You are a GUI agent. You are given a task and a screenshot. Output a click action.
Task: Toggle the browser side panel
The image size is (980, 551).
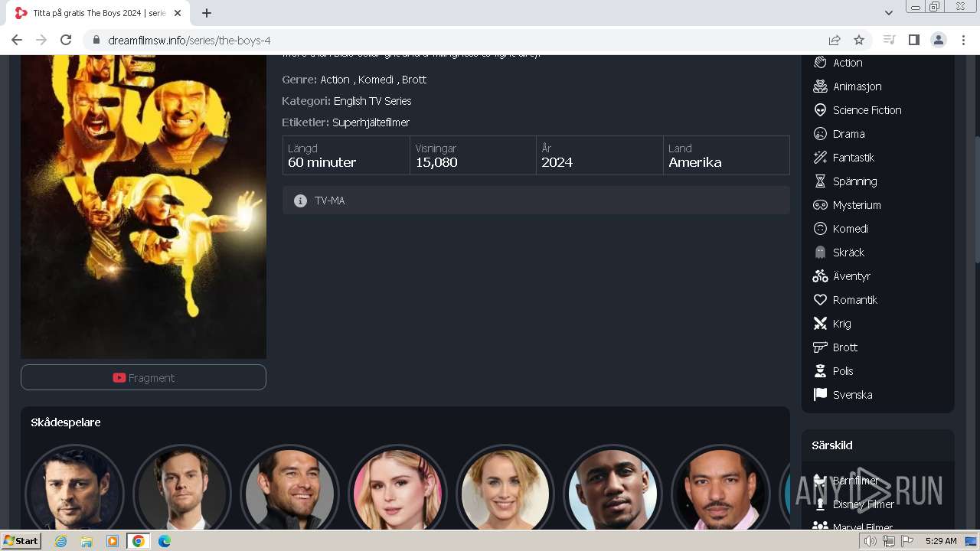913,40
